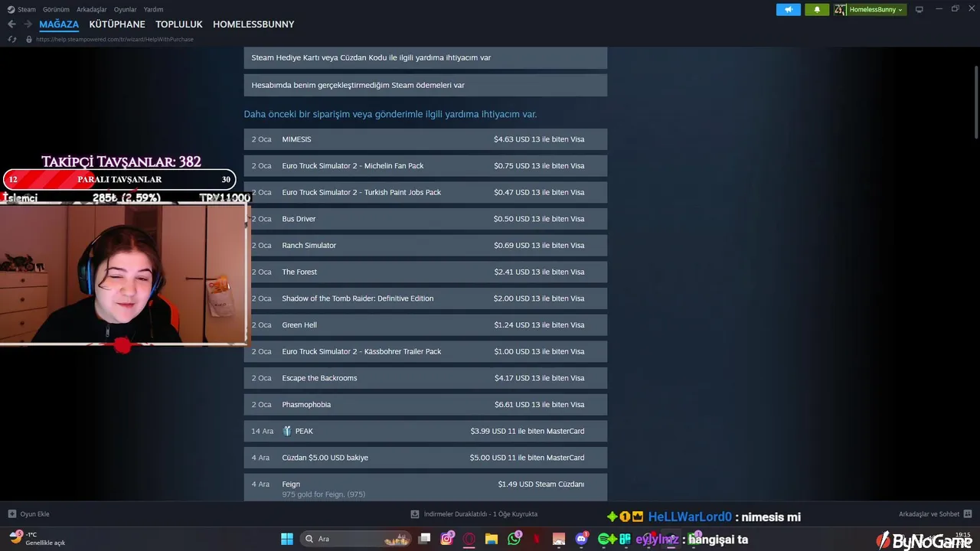Click the PEAK gift icon

coord(287,431)
